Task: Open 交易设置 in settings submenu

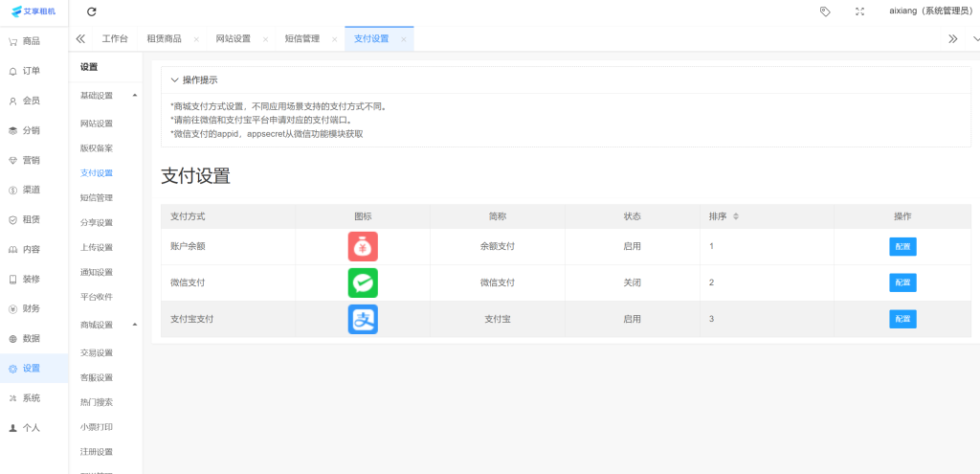Action: coord(97,352)
